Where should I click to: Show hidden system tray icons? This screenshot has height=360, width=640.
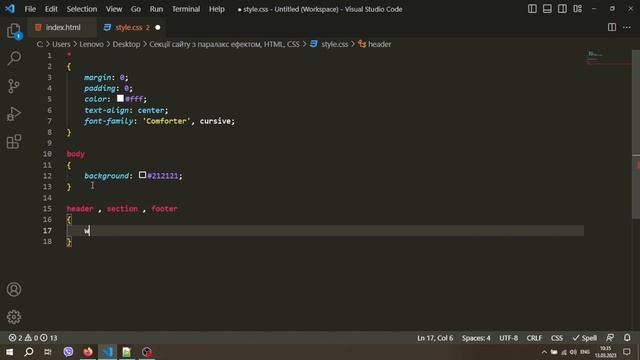(544, 352)
